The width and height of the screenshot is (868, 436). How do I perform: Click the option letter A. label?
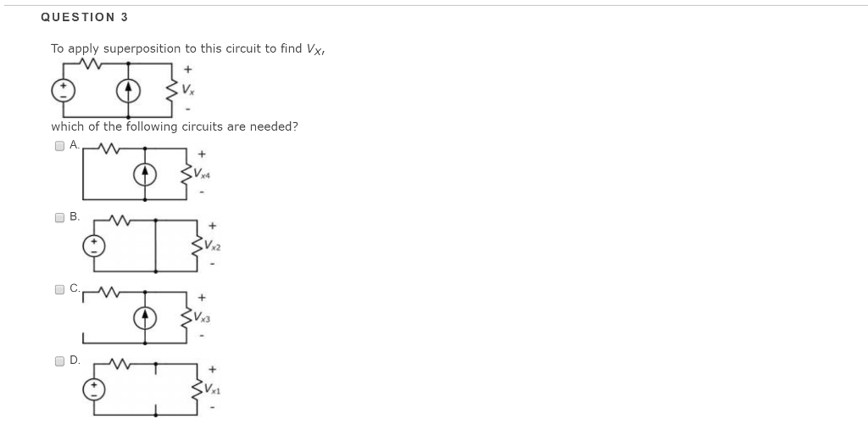75,145
